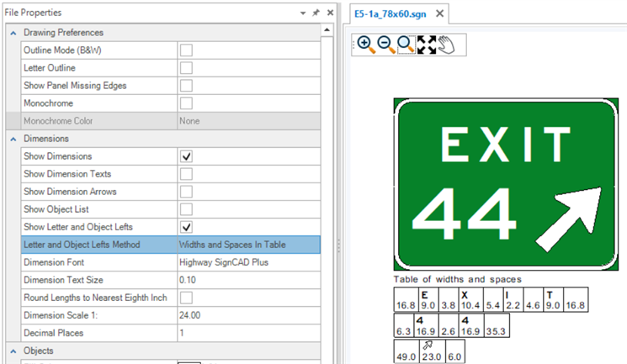This screenshot has width=627, height=364.
Task: Enable the Outline Mode (B&W) checkbox
Action: (187, 50)
